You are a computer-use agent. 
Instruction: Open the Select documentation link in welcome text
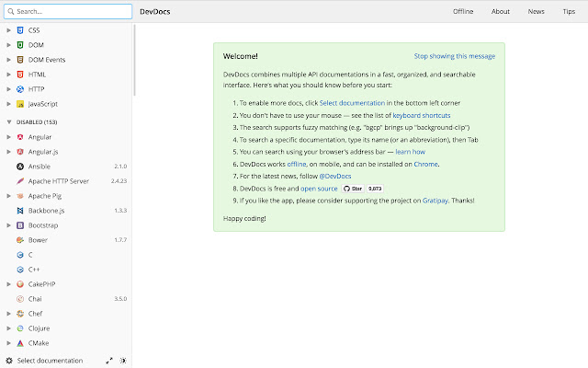point(352,103)
